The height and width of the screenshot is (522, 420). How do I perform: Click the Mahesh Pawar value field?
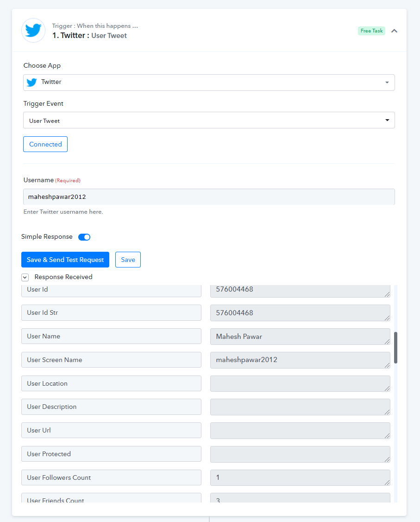coord(300,337)
